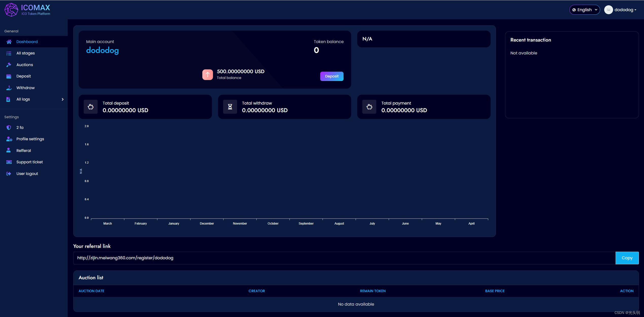Click the ACTION column header
The image size is (644, 317).
[x=627, y=291]
